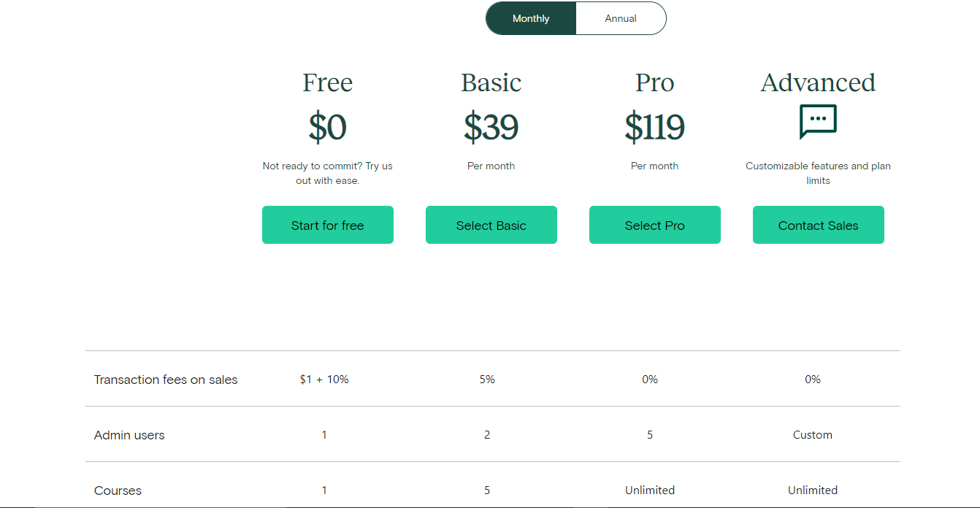The image size is (980, 508).
Task: Click the Advanced plan chat bubble icon
Action: pyautogui.click(x=818, y=121)
